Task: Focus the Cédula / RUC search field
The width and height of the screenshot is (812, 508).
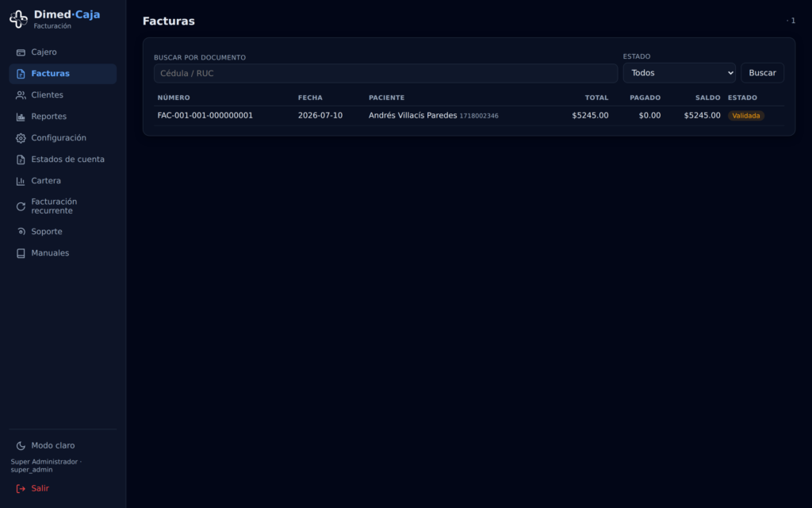Action: (386, 74)
